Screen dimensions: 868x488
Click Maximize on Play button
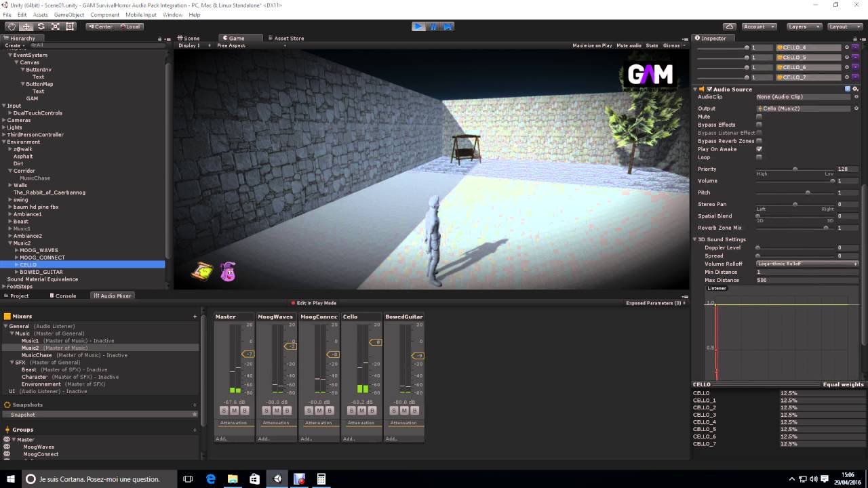point(592,45)
